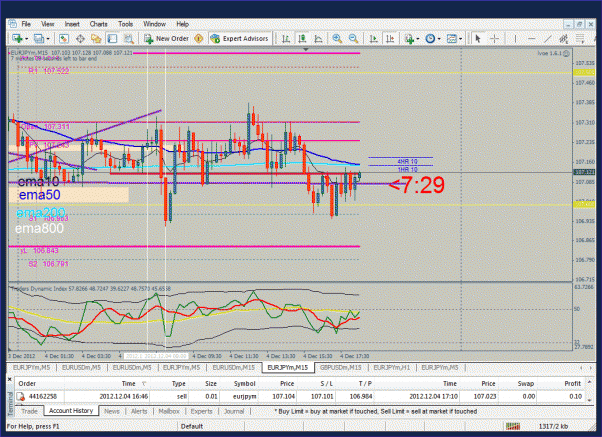Open the Trade terminal tab
The image size is (602, 437).
tap(29, 411)
